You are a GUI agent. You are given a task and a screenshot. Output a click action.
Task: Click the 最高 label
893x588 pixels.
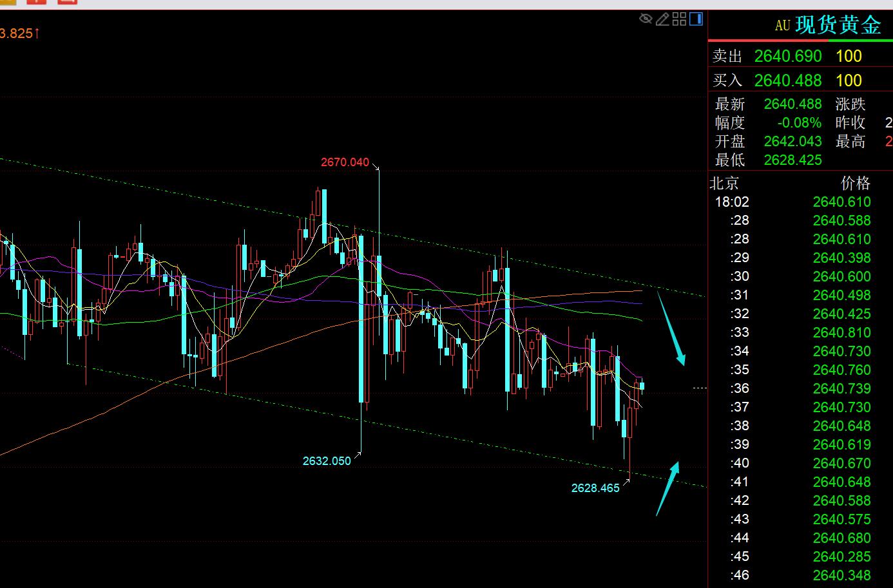pyautogui.click(x=850, y=141)
